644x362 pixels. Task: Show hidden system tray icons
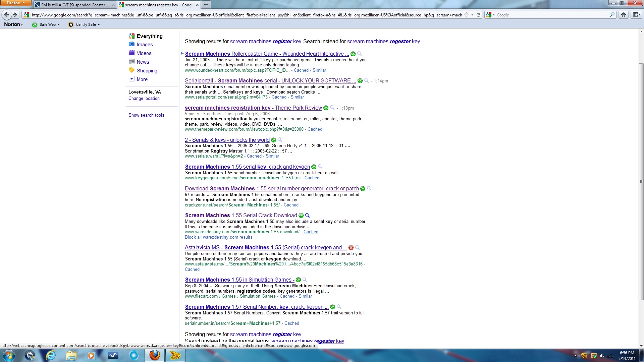(576, 356)
